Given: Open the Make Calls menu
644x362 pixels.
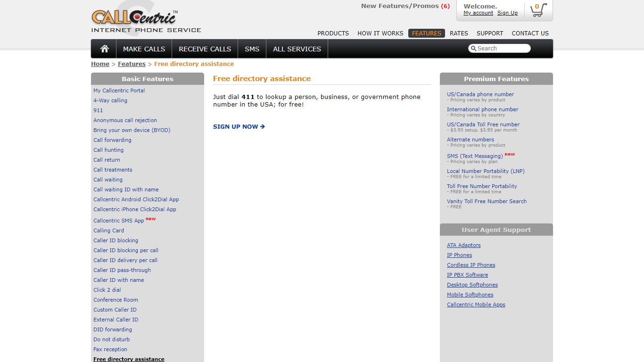Looking at the screenshot, I should [144, 49].
